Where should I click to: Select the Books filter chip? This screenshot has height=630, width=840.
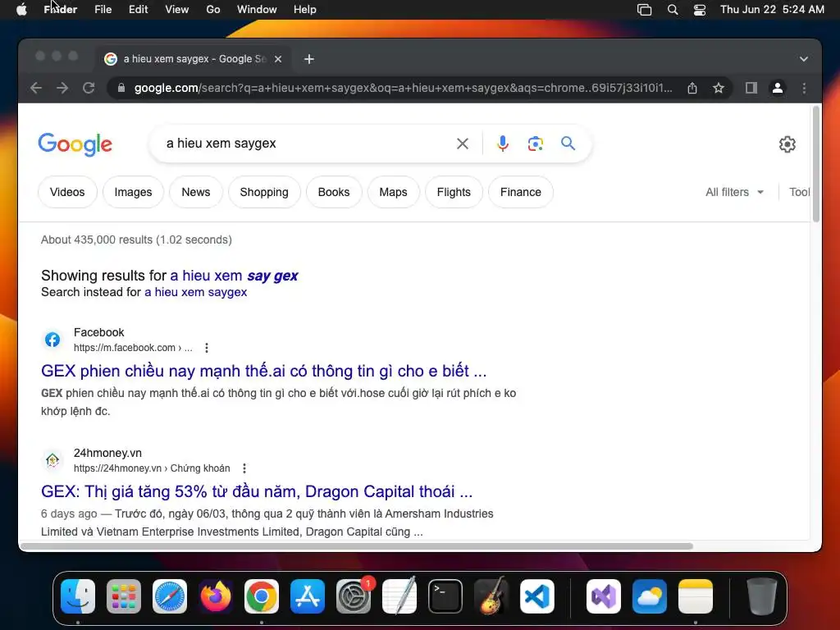coord(334,192)
